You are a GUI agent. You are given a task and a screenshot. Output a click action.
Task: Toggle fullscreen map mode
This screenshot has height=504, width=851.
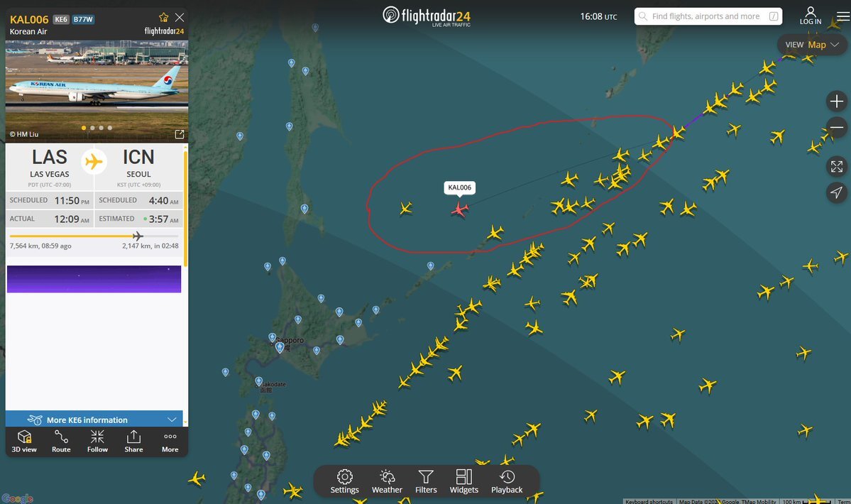836,167
